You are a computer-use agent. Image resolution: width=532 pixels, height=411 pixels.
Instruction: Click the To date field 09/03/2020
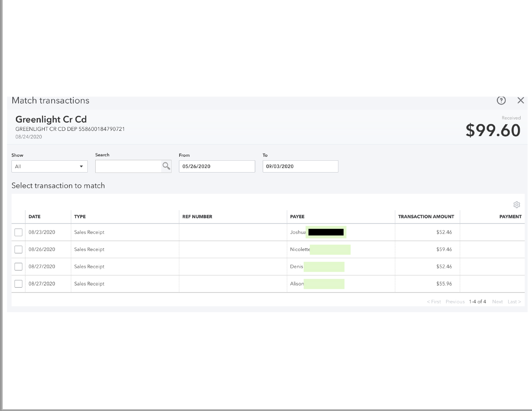coord(300,166)
